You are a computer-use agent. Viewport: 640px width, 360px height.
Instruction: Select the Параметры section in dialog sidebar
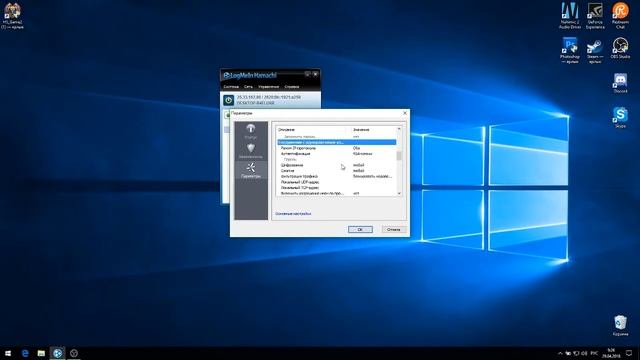point(251,170)
